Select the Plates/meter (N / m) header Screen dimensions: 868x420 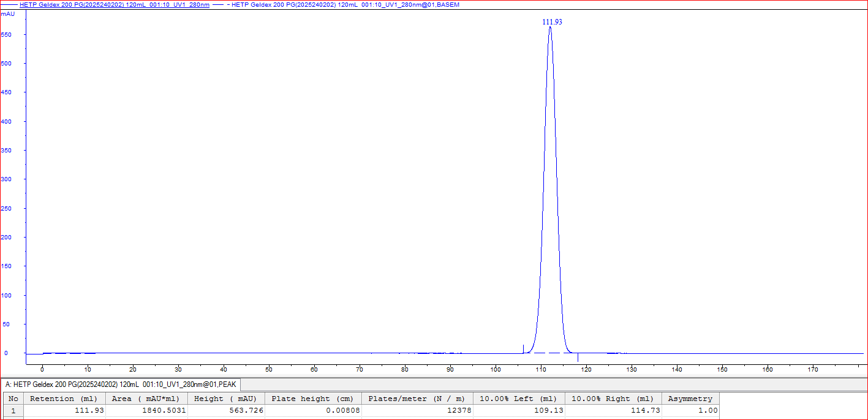(x=417, y=399)
